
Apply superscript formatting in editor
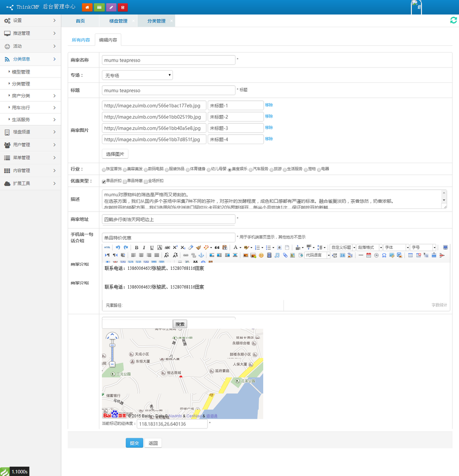pos(175,247)
